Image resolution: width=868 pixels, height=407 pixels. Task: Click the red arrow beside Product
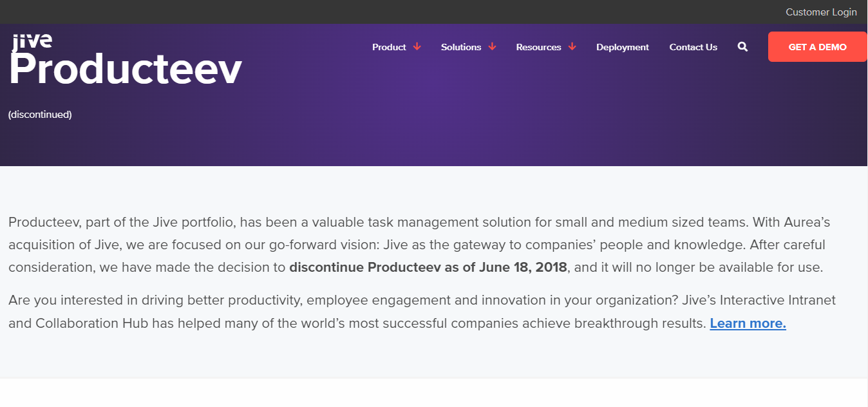417,47
